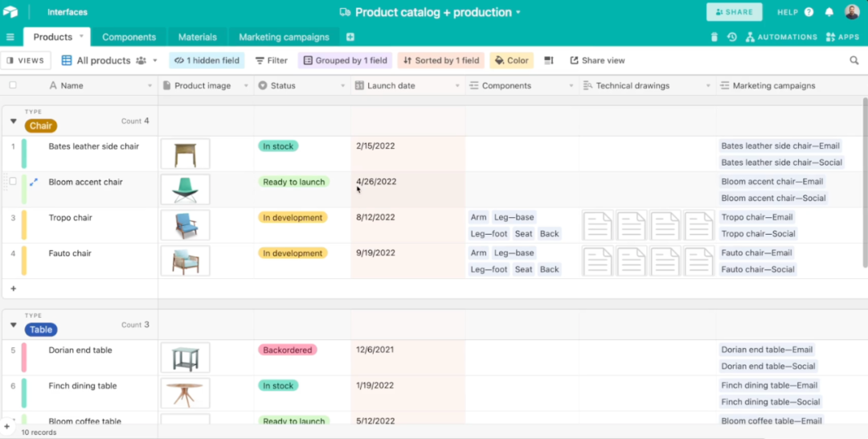
Task: Toggle the 1 hidden field button
Action: tap(207, 60)
